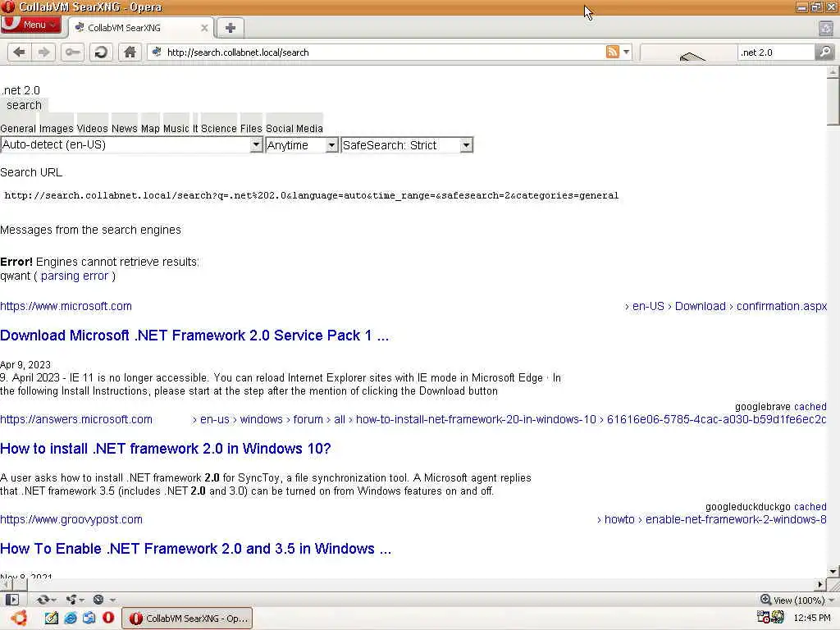The image size is (840, 630).
Task: Switch to CollabVM SearXNG taskbar button
Action: point(188,619)
